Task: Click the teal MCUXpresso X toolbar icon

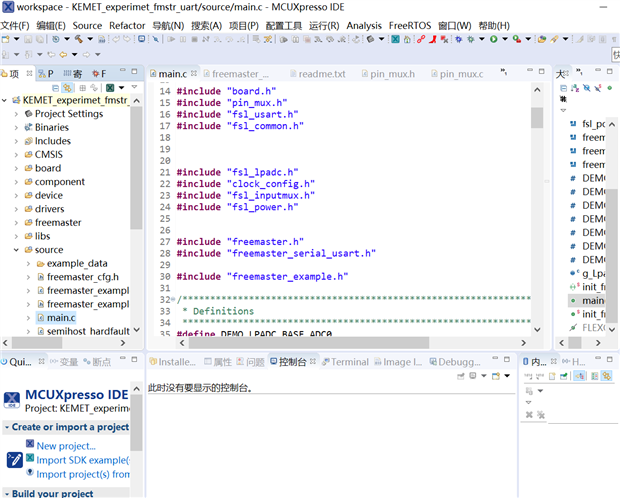Action: coord(395,39)
